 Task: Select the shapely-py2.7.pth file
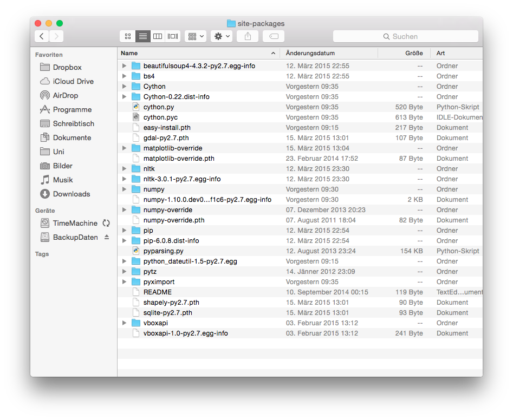tap(300, 303)
